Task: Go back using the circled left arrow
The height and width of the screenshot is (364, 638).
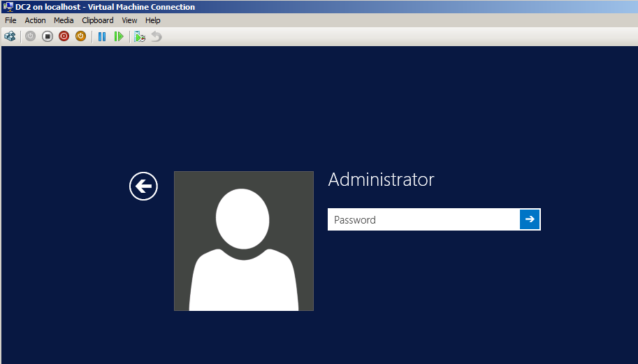Action: pos(143,187)
